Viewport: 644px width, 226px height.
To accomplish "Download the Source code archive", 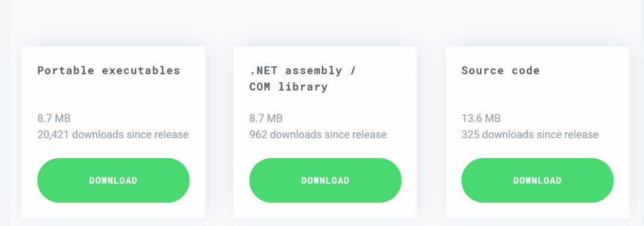I will pos(537,181).
